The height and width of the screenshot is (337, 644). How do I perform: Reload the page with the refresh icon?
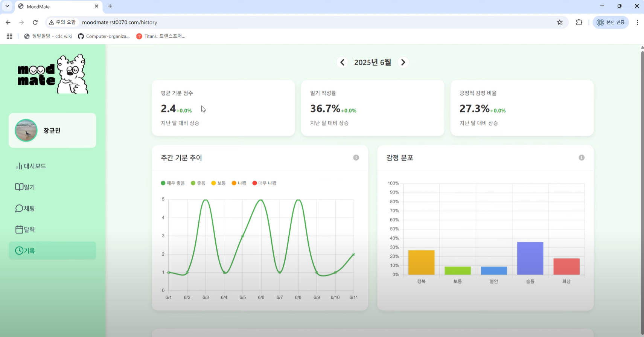point(35,23)
